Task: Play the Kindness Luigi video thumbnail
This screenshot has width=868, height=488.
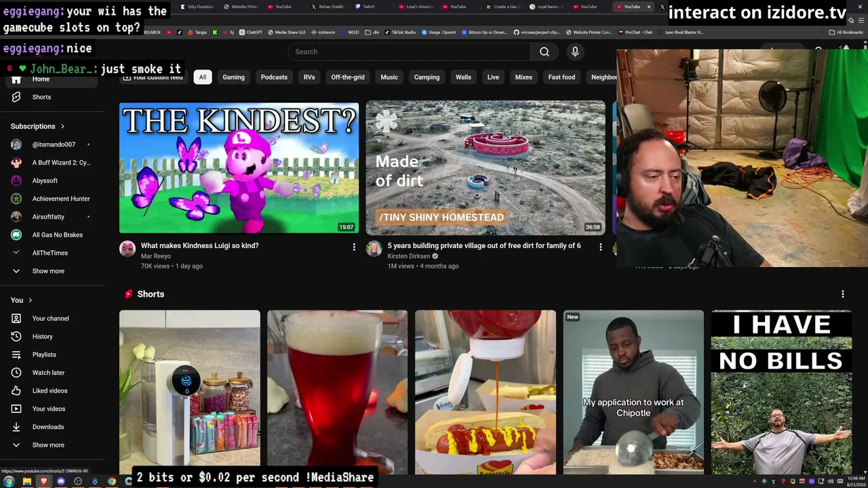Action: click(x=239, y=167)
